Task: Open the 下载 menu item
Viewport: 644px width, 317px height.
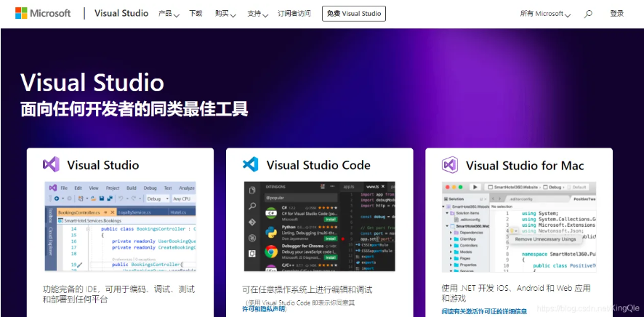Action: click(x=196, y=14)
